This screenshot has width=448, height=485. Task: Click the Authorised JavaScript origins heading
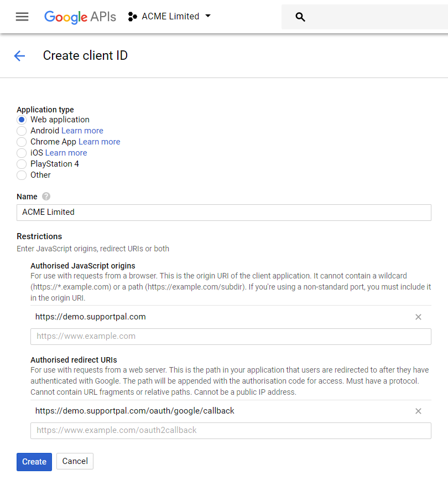tap(83, 266)
